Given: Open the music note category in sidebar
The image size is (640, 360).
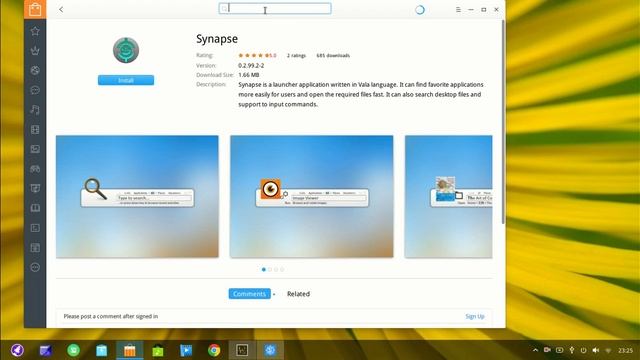Looking at the screenshot, I should (35, 109).
